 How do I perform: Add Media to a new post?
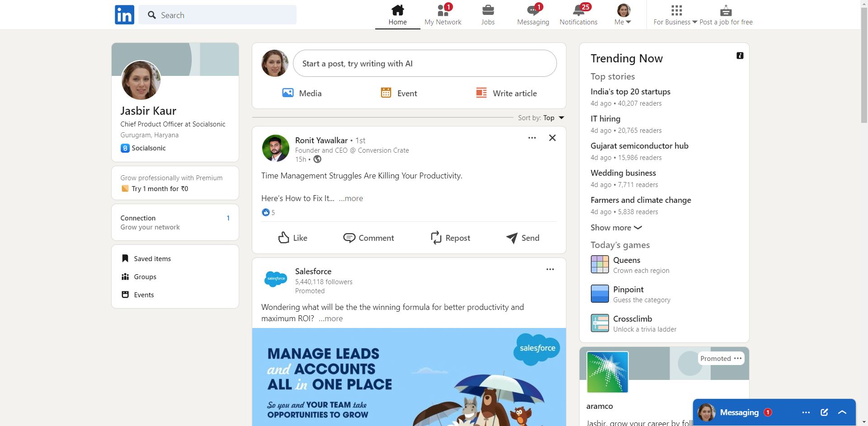click(x=302, y=93)
